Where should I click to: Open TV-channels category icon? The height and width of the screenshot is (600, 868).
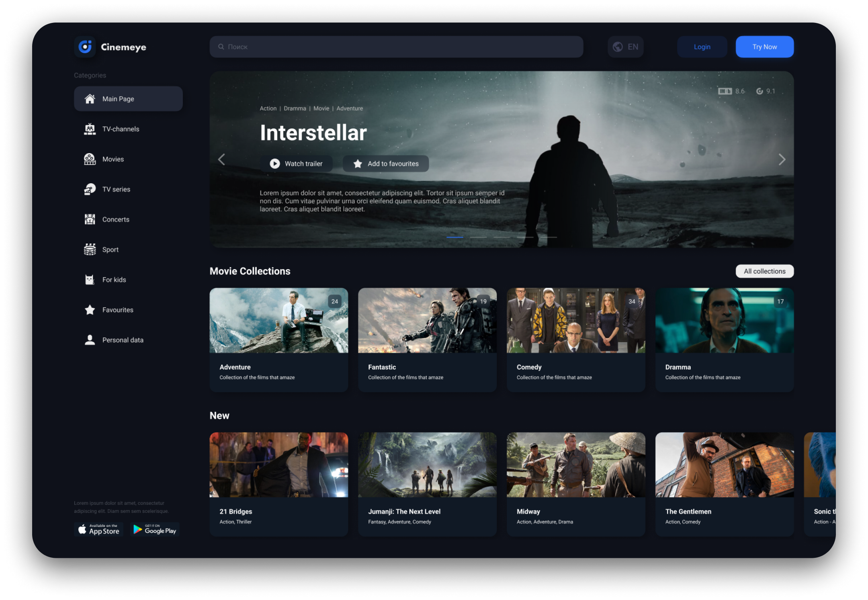[90, 129]
